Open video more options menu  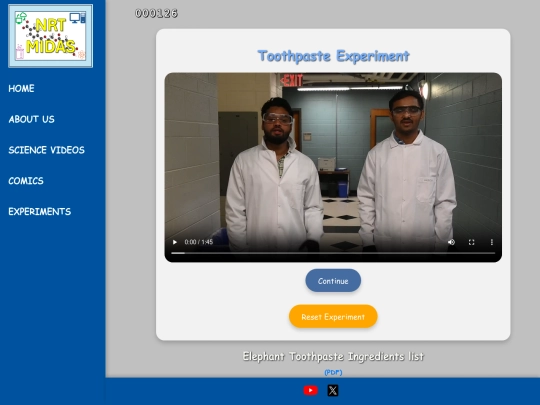[x=492, y=242]
